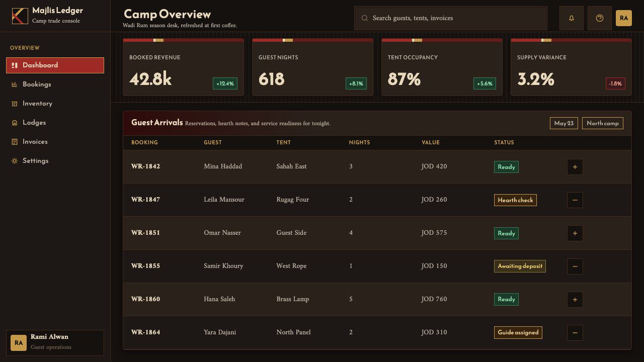Image resolution: width=644 pixels, height=362 pixels.
Task: Open Settings from sidebar
Action: click(x=55, y=161)
